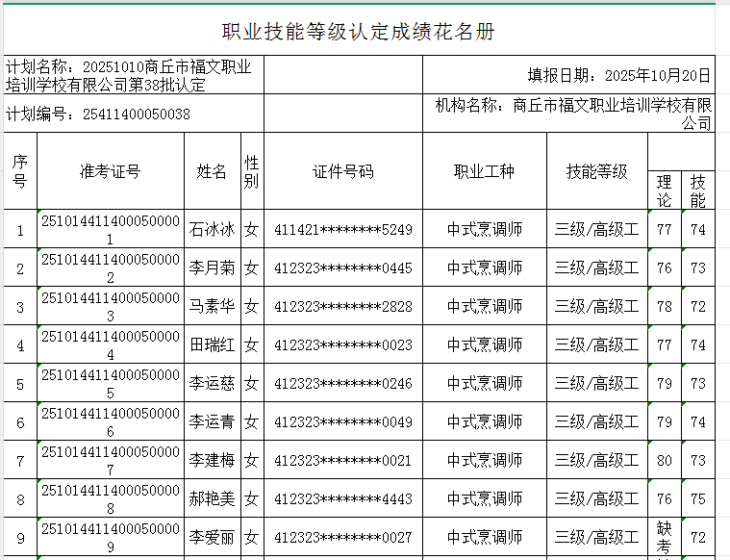Select the 职业工种 header cell
Image resolution: width=730 pixels, height=560 pixels.
pos(484,171)
